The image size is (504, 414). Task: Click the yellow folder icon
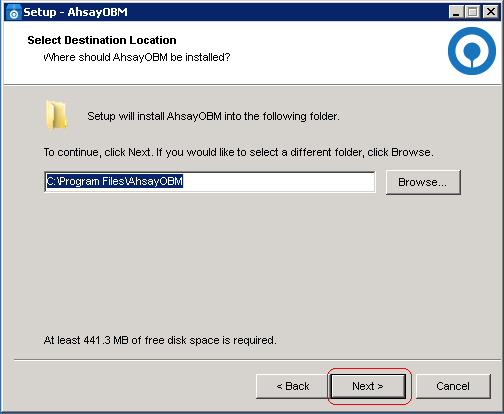56,115
